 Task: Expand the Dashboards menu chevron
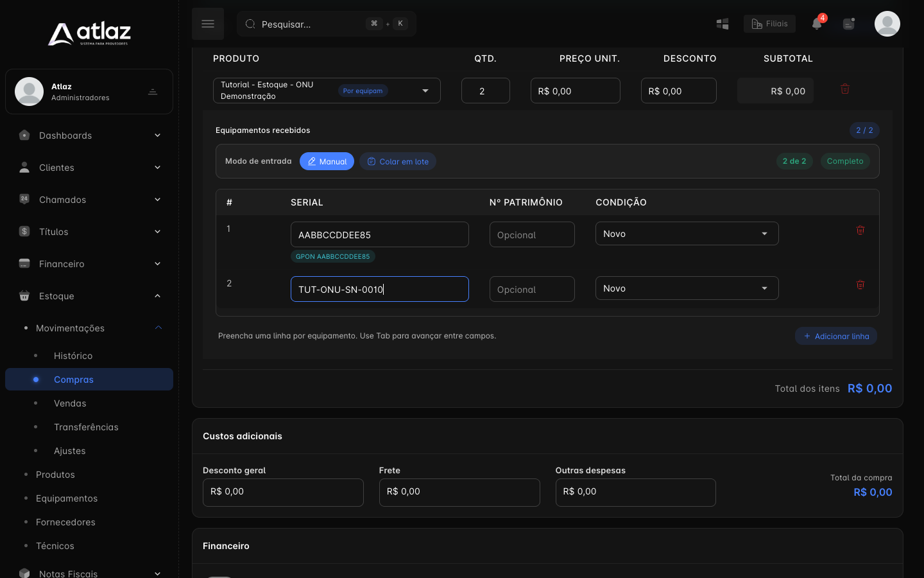click(157, 136)
